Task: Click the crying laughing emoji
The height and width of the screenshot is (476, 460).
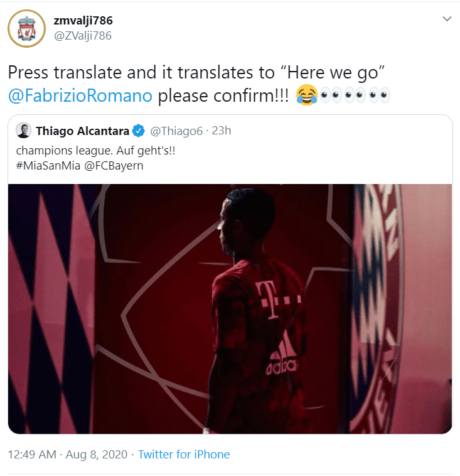Action: [307, 95]
